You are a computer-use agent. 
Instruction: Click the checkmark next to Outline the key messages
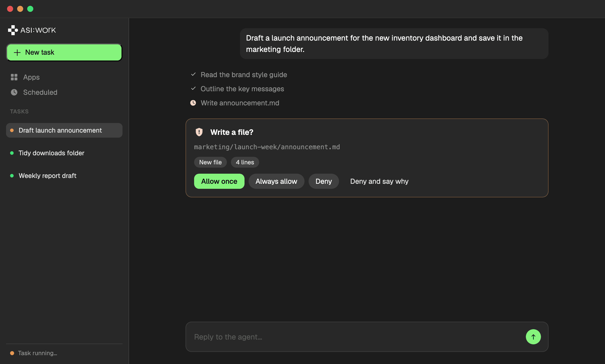click(193, 88)
